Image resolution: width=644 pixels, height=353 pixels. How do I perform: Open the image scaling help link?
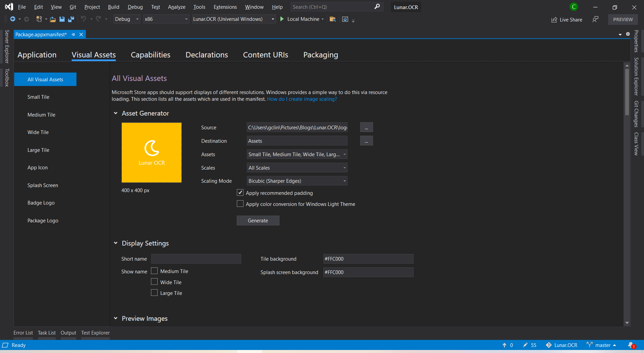pos(302,99)
